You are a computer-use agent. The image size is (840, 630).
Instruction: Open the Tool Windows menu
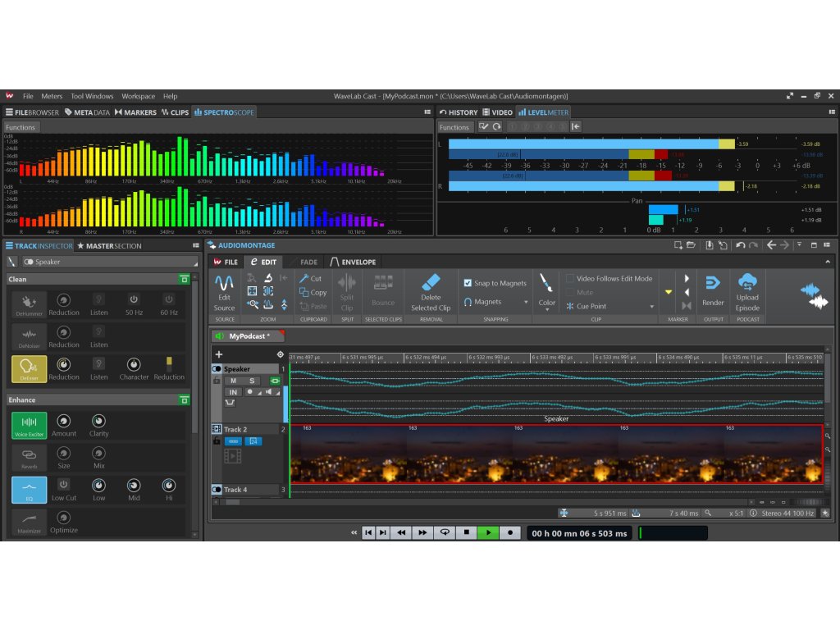click(x=92, y=96)
